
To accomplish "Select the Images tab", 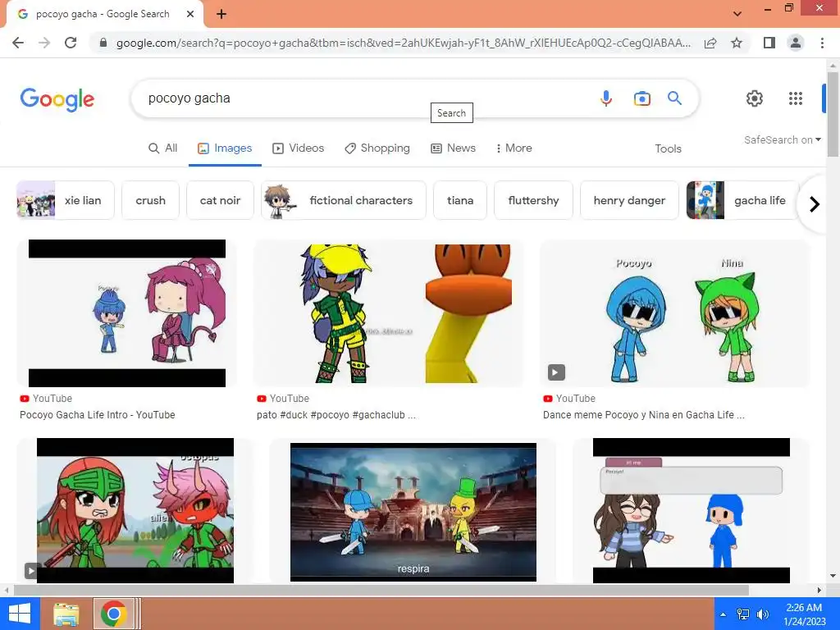I will click(x=225, y=148).
